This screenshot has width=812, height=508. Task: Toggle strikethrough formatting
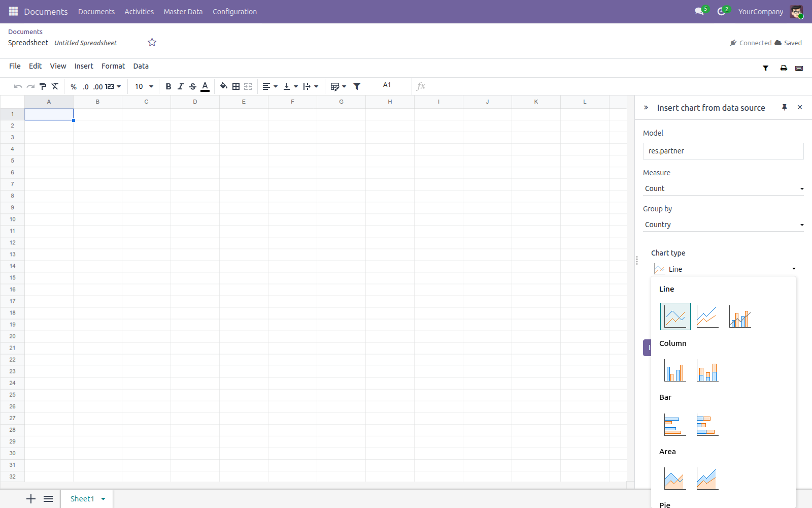(x=193, y=86)
